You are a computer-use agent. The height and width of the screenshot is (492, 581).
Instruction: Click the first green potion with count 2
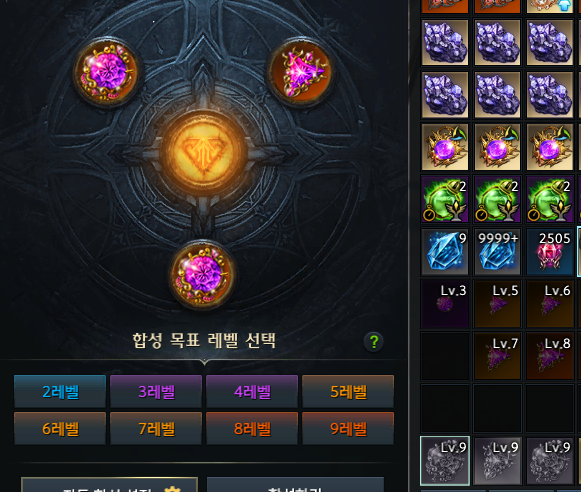click(x=445, y=200)
